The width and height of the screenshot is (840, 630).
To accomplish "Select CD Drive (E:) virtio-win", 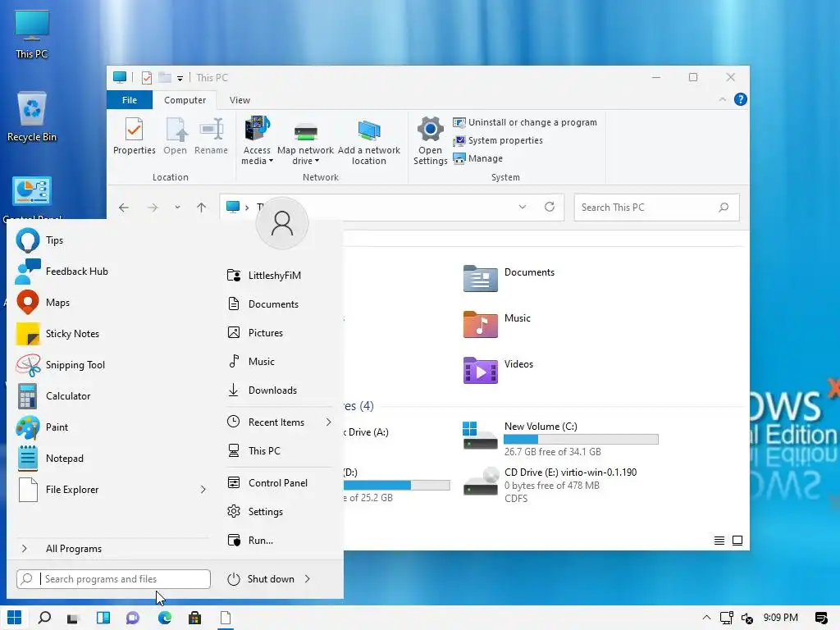I will click(550, 485).
